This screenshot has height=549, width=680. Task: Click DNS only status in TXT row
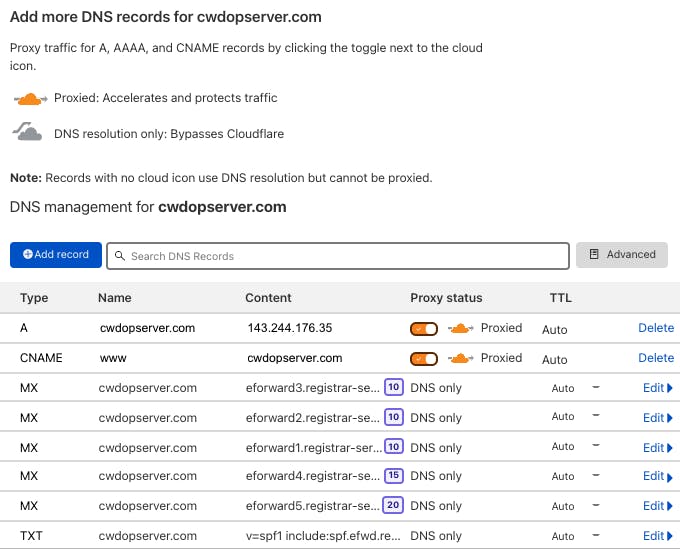pos(436,536)
